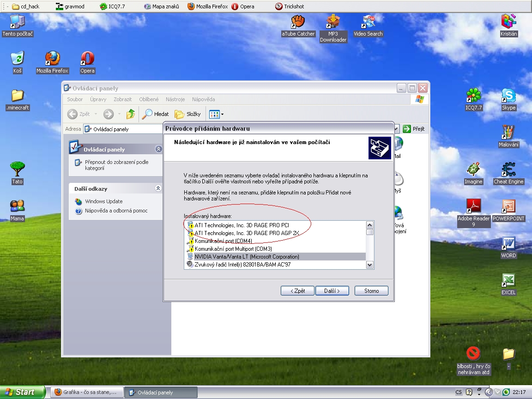This screenshot has height=399, width=532.
Task: Click the Hledat search toolbar button
Action: tap(156, 114)
